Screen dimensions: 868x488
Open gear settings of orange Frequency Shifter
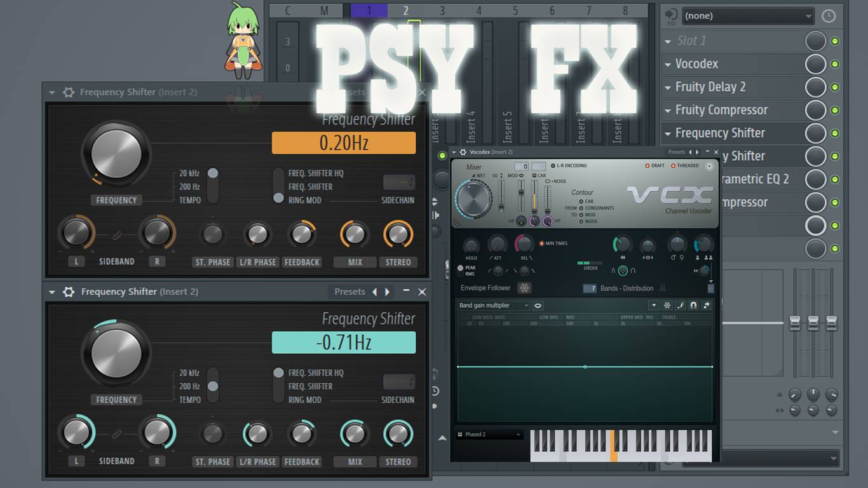tap(69, 92)
